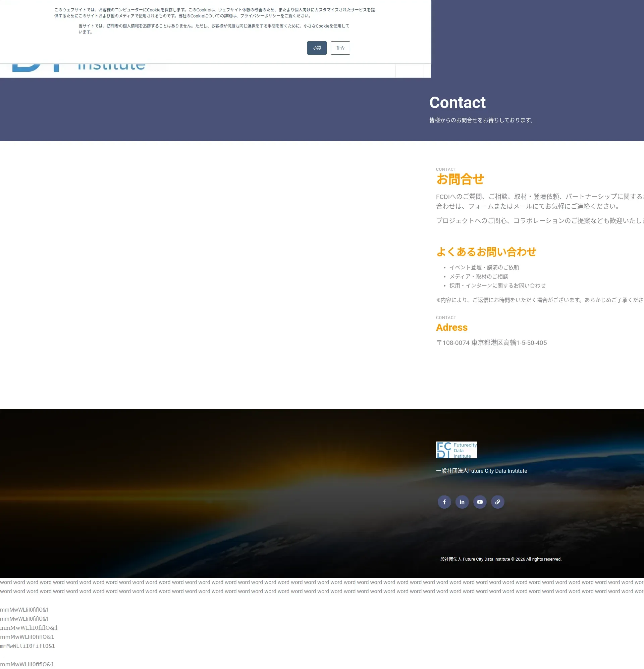The height and width of the screenshot is (669, 644).
Task: Click the Contact page heading
Action: click(x=457, y=102)
